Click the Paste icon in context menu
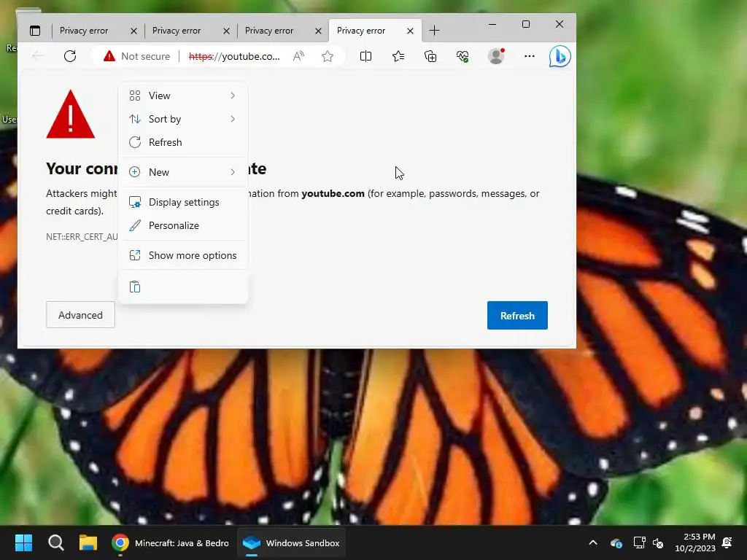Viewport: 747px width, 560px height. pos(135,287)
